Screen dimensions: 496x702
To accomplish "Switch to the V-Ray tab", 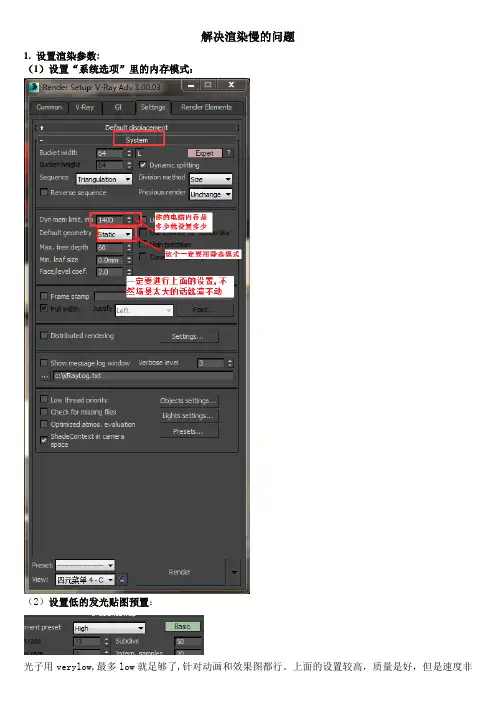I will 85,107.
